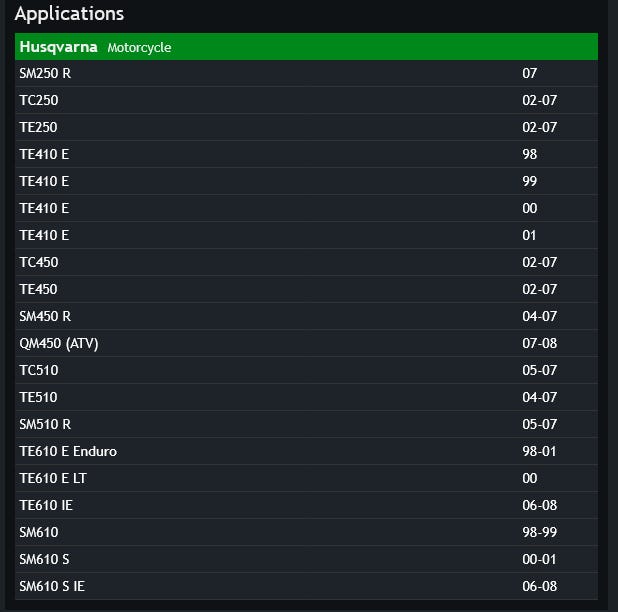Viewport: 618px width, 612px height.
Task: Click the TE410 E row for year 99
Action: tap(306, 181)
